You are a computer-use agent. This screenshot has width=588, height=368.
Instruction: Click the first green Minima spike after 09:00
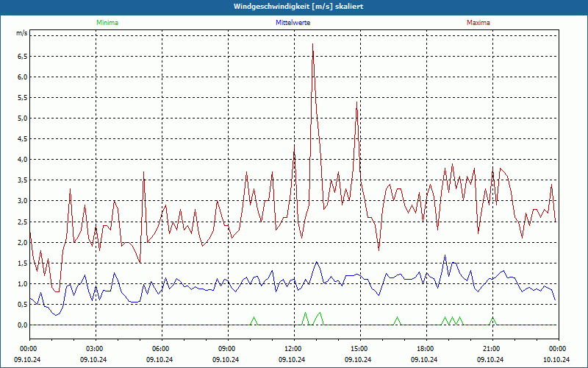tap(254, 318)
